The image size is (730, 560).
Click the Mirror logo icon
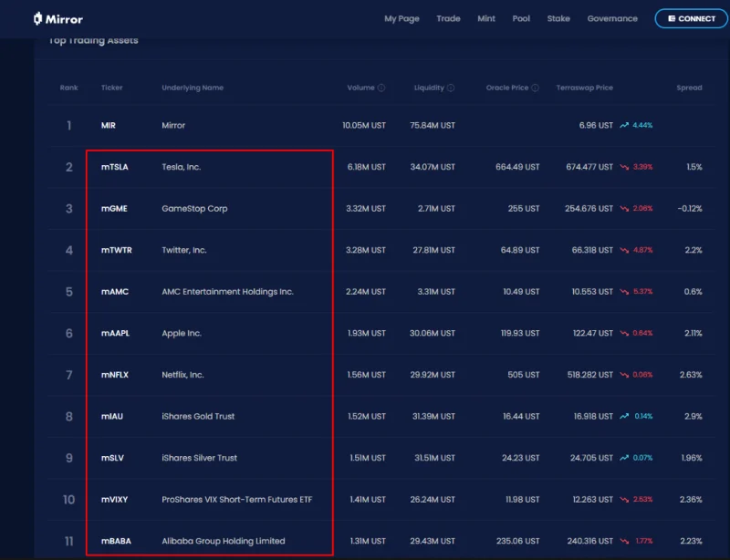click(x=37, y=18)
